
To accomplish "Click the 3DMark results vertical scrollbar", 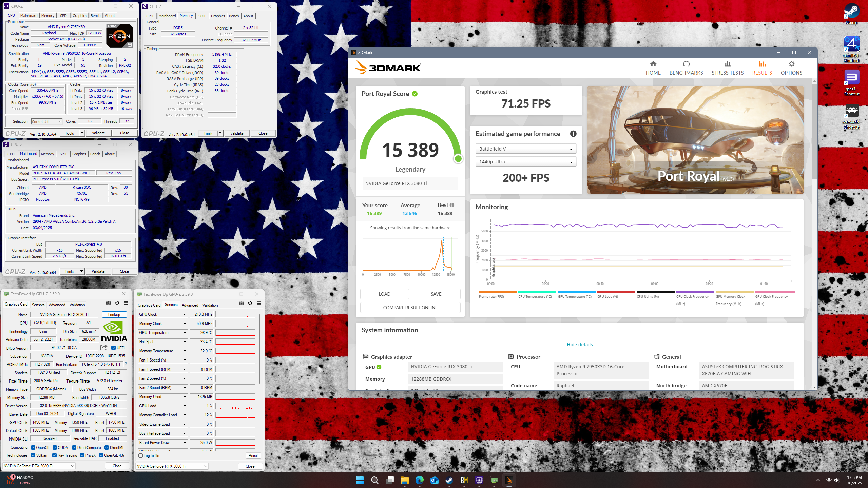I will tap(814, 132).
